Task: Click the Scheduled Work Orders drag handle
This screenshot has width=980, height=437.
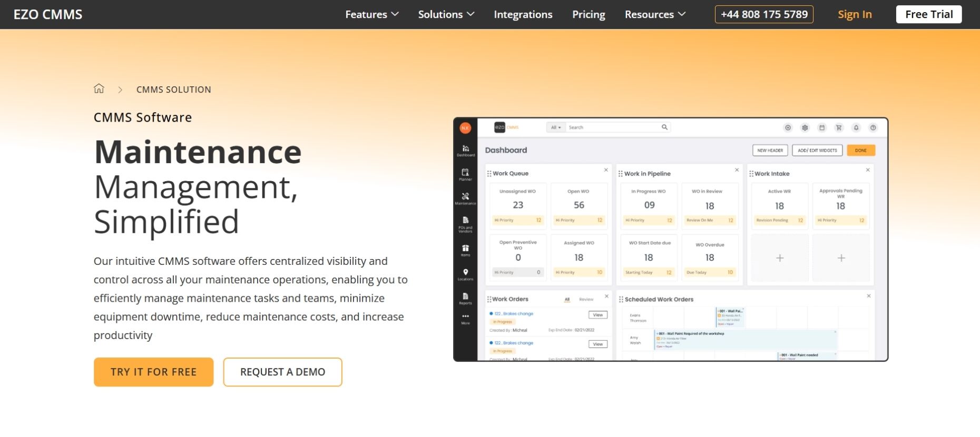Action: point(621,299)
